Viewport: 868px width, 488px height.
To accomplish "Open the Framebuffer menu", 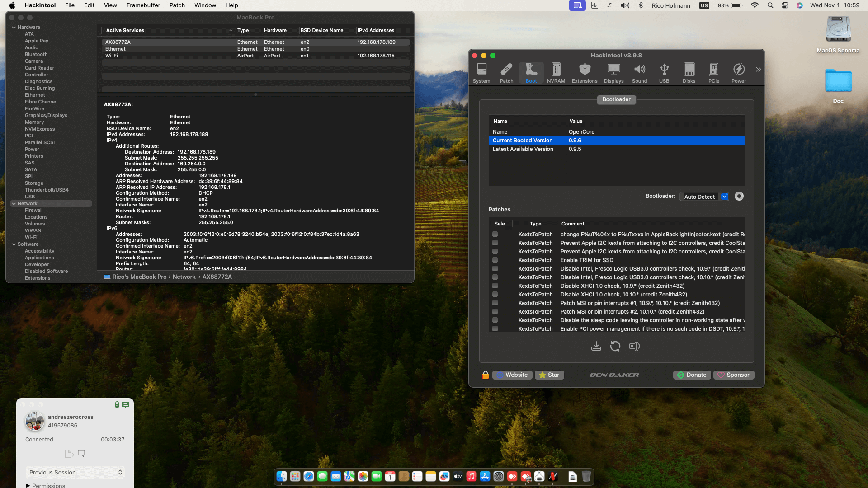I will tap(143, 5).
